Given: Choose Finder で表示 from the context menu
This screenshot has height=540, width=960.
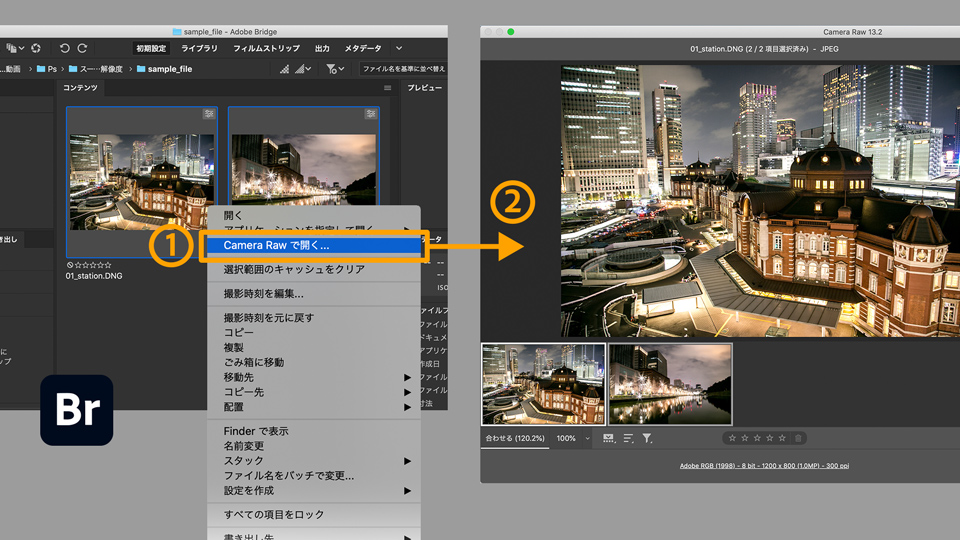Looking at the screenshot, I should click(x=314, y=431).
